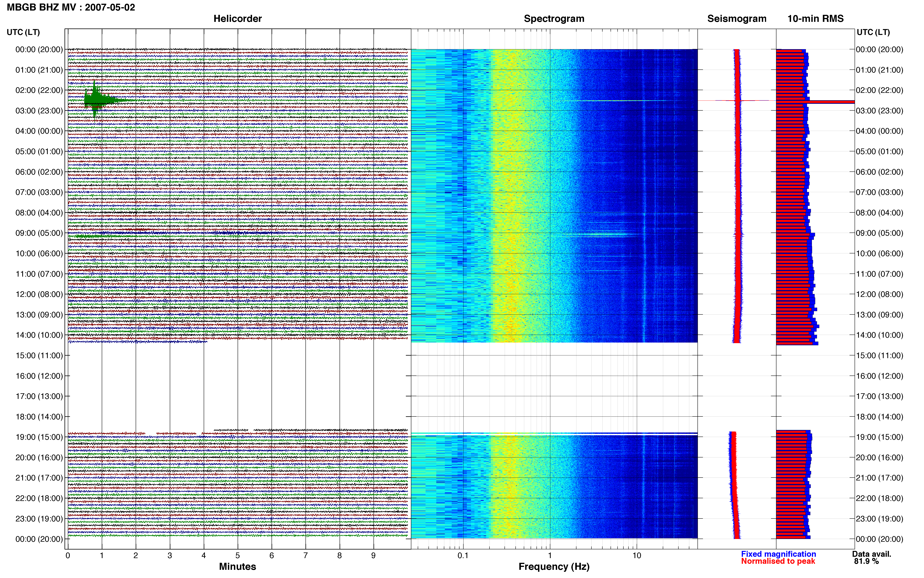Click the '81.9 %' data availability value
Viewport: 924px width, 578px height.
867,561
